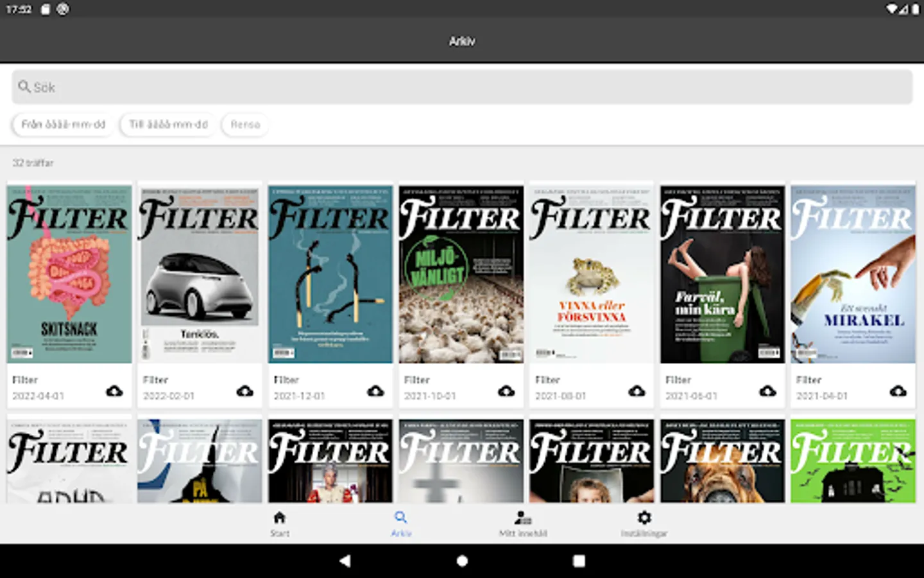
Task: Set the Från date filter
Action: pos(63,124)
